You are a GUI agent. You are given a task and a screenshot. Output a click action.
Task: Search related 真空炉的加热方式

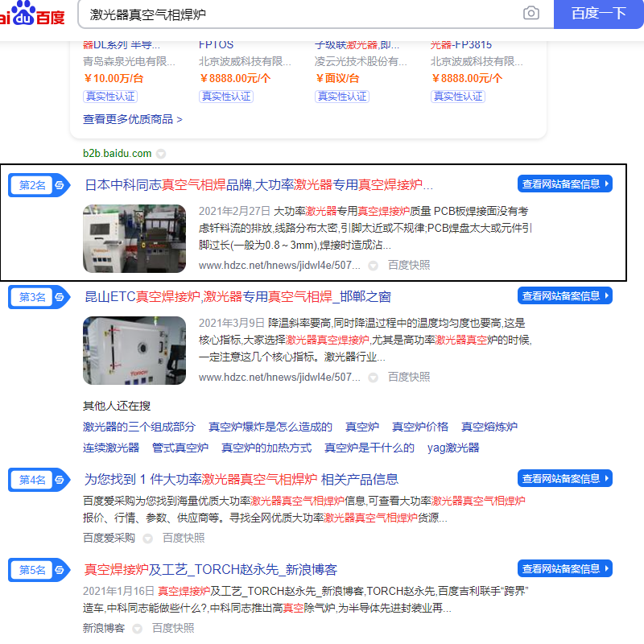[x=266, y=448]
